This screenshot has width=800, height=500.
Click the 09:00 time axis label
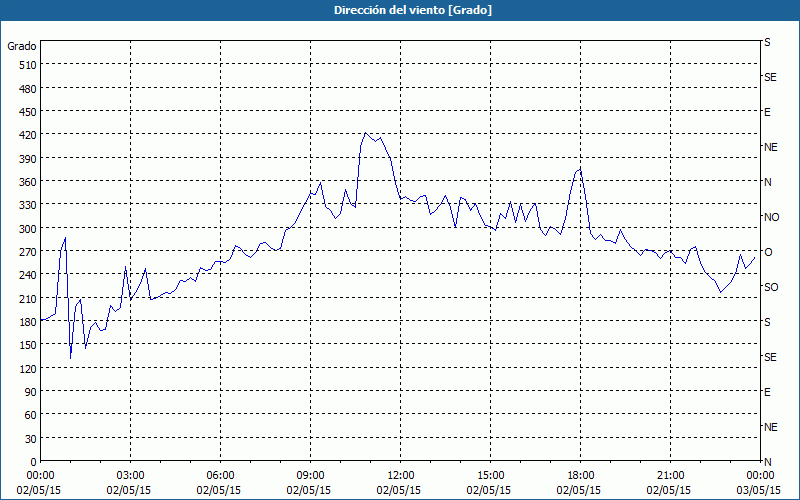[310, 476]
